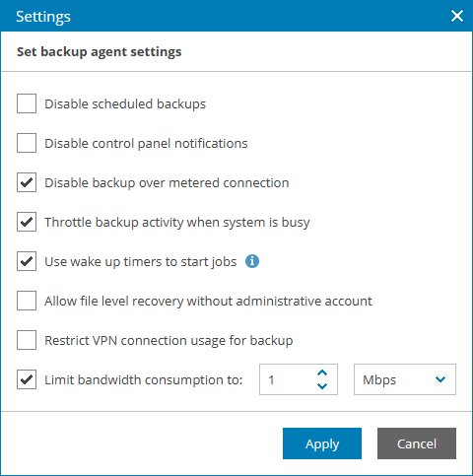473x476 pixels.
Task: Open the Mbps unit dropdown
Action: pos(405,379)
